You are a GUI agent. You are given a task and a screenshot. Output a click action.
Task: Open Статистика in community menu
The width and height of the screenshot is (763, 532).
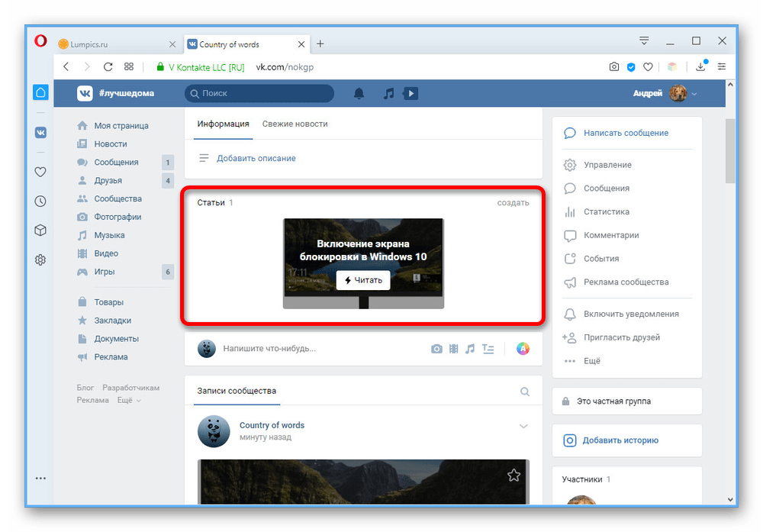pyautogui.click(x=607, y=211)
